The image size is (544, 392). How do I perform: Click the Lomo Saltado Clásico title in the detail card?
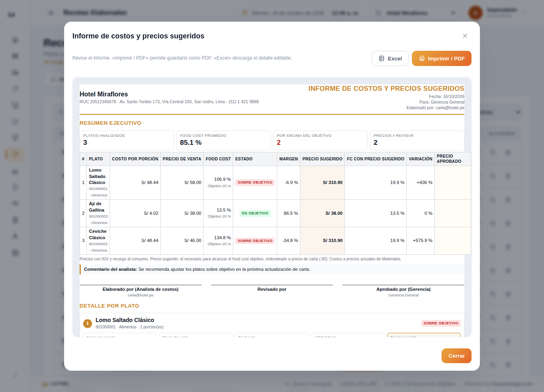[125, 320]
